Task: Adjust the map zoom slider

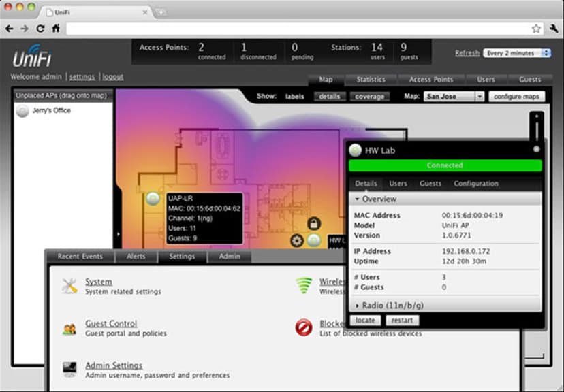Action: point(537,129)
